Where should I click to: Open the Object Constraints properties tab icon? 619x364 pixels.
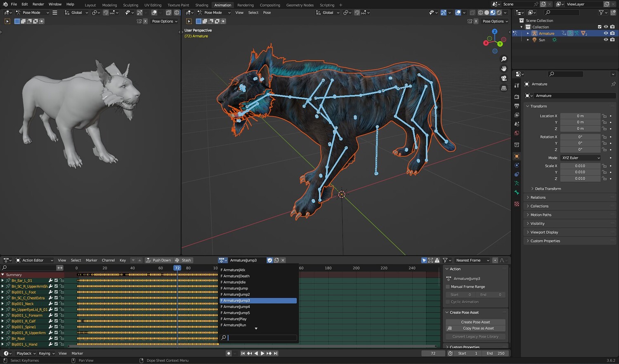tap(517, 174)
